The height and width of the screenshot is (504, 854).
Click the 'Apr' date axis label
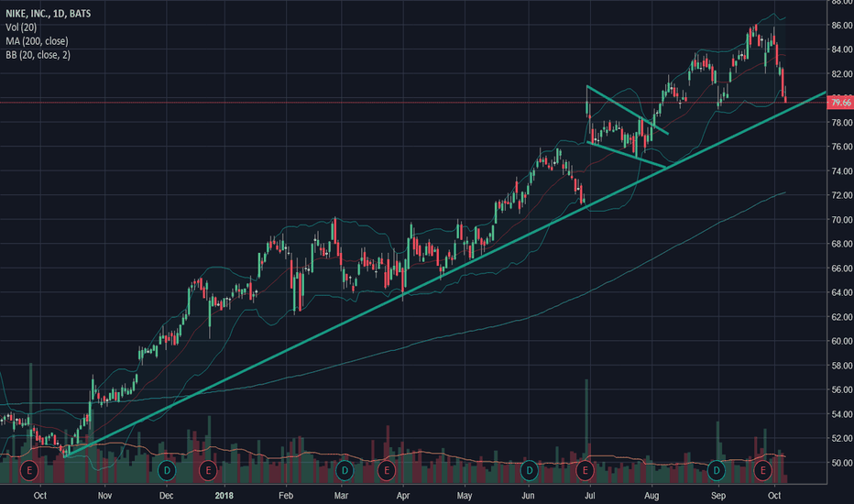coord(402,495)
